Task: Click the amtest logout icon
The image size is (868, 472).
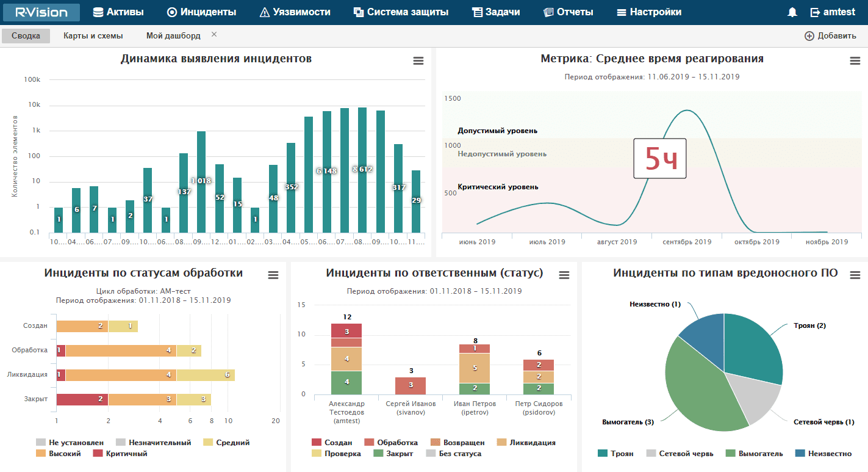Action: pyautogui.click(x=815, y=12)
